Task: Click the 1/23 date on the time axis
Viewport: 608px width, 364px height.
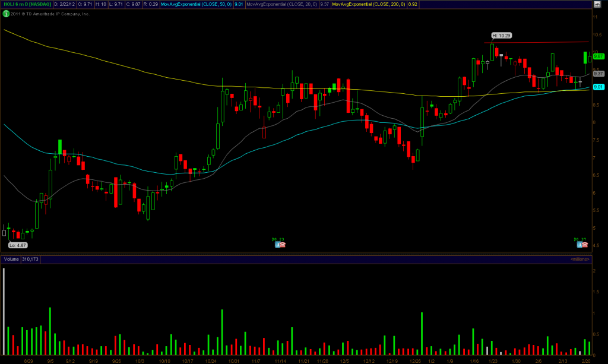Action: 493,361
